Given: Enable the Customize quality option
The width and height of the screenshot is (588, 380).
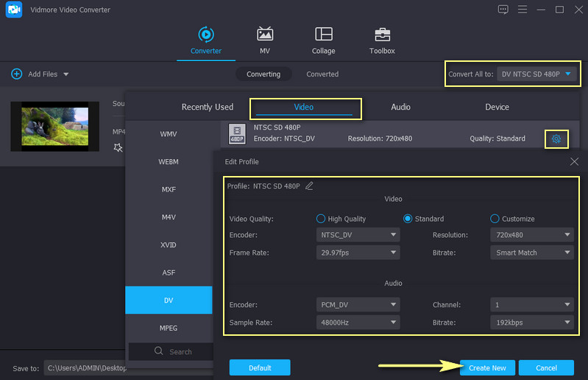Looking at the screenshot, I should [x=495, y=219].
